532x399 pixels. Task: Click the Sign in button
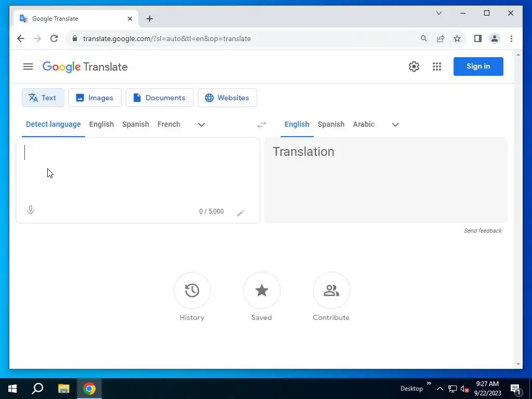click(478, 66)
